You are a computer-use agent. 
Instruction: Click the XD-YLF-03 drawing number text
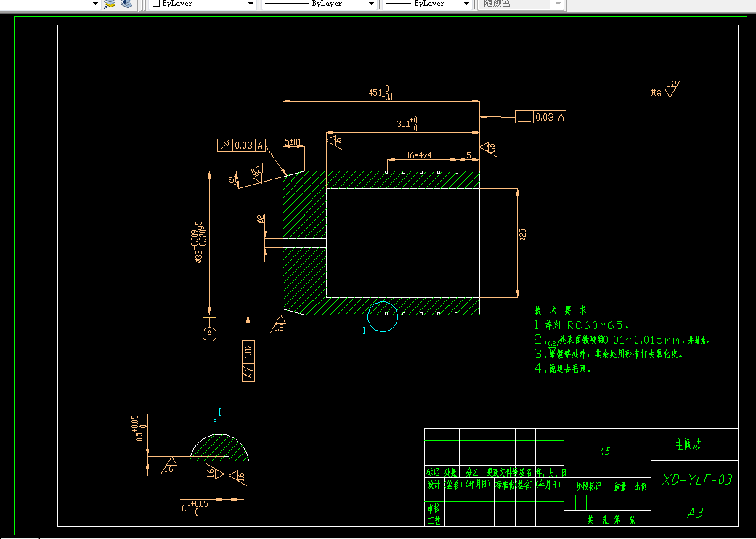click(x=696, y=479)
